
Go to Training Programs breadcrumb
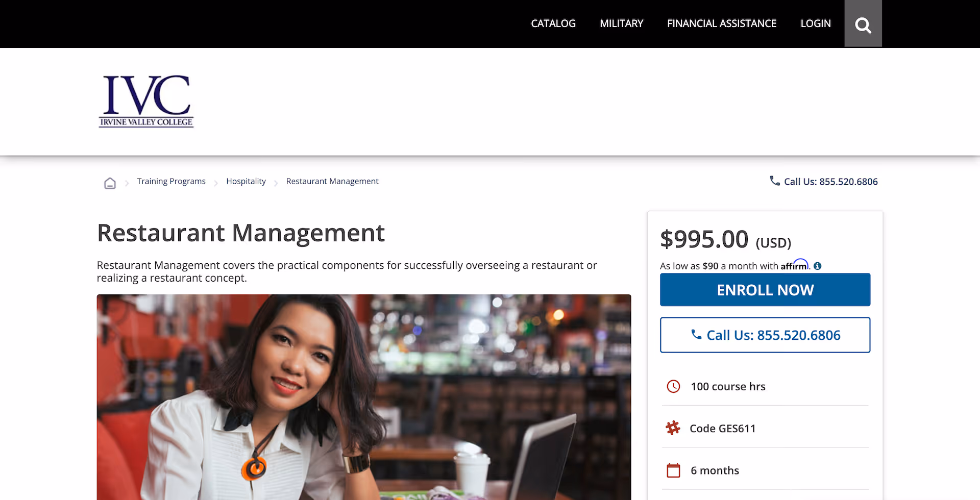tap(171, 181)
